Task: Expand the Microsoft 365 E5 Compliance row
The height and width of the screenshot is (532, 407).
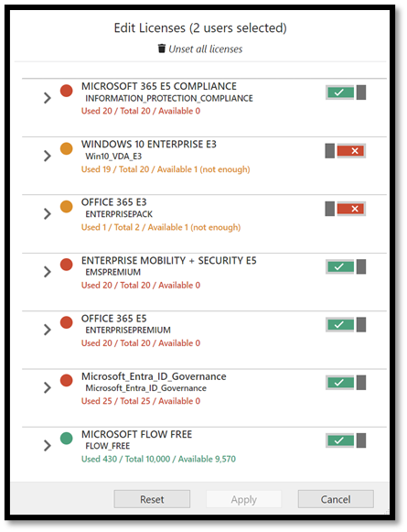Action: 48,98
